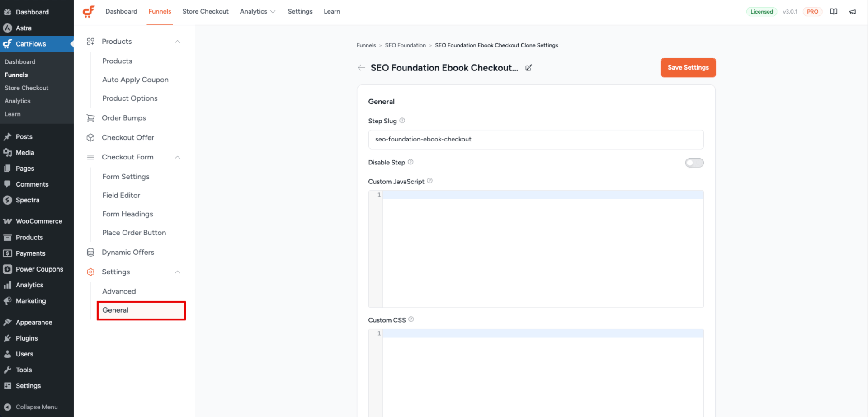
Task: Open Tools in the admin menu
Action: [24, 370]
